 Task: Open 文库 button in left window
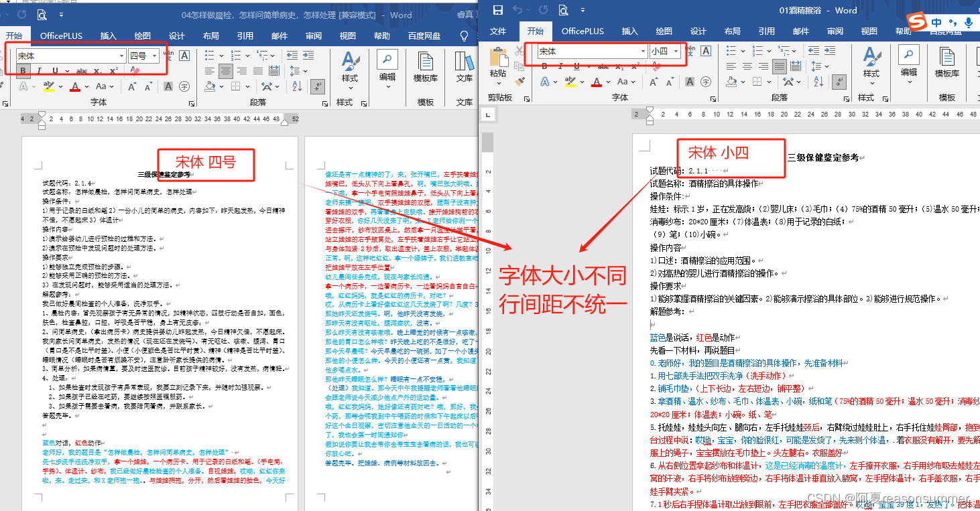coord(465,66)
